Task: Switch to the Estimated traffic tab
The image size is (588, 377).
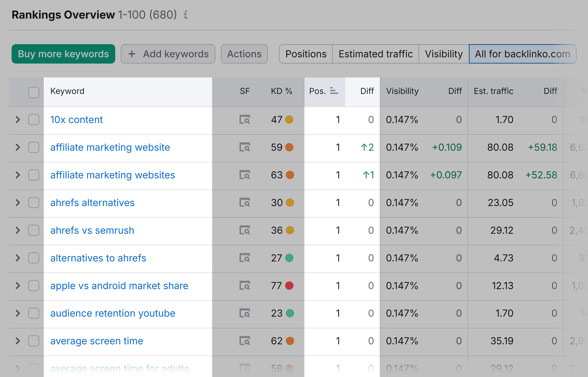Action: pos(375,54)
